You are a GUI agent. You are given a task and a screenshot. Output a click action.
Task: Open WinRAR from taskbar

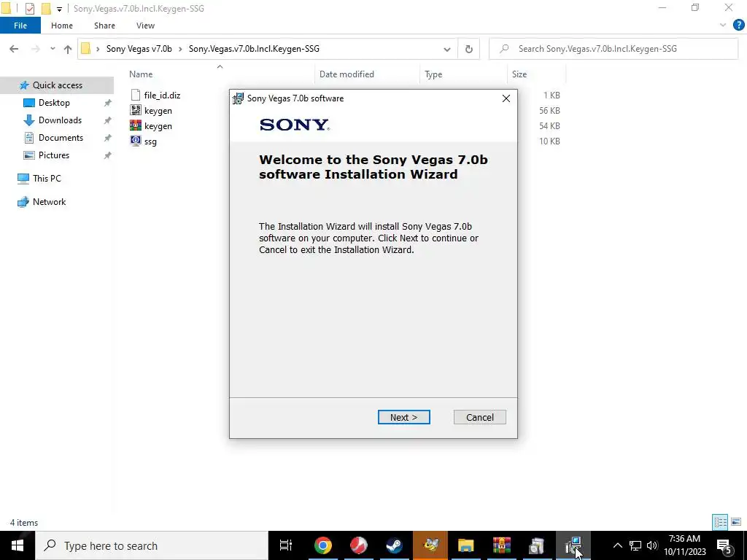coord(501,545)
